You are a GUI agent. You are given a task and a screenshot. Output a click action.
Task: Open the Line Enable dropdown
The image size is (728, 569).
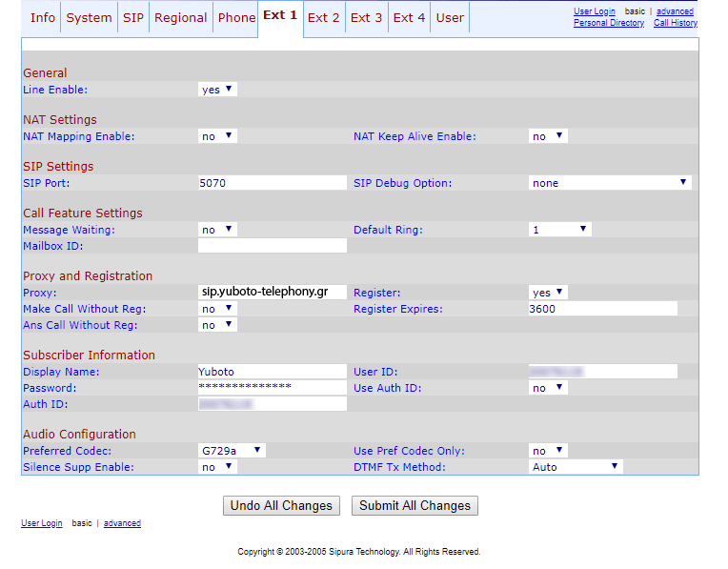point(217,90)
